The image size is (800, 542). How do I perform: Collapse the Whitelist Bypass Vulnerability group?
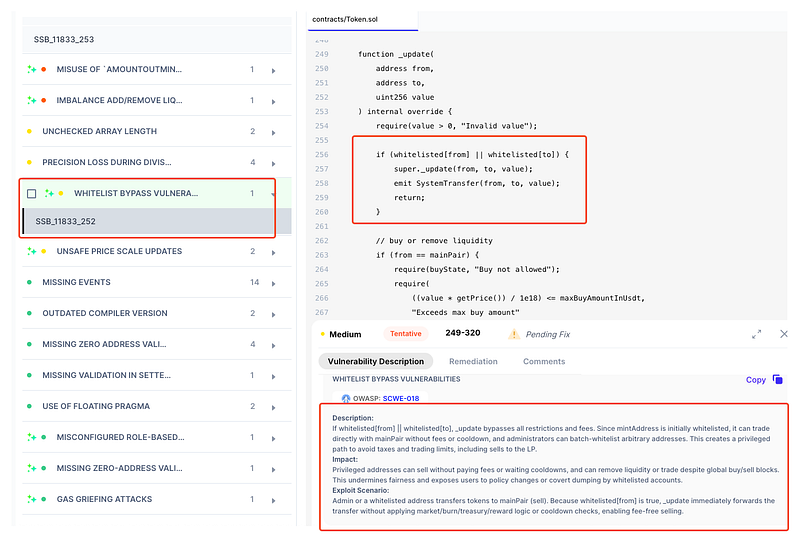click(x=272, y=193)
